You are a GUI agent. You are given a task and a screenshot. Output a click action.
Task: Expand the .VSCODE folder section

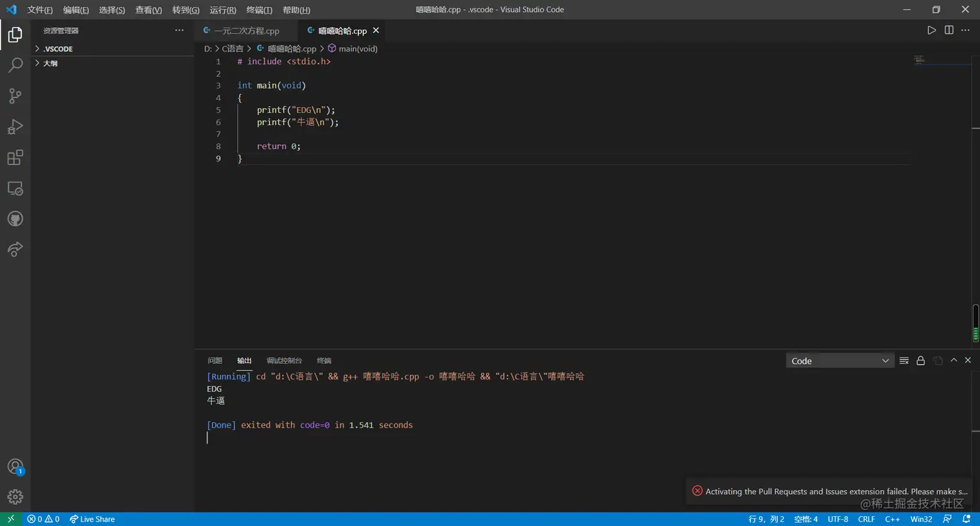(x=113, y=49)
